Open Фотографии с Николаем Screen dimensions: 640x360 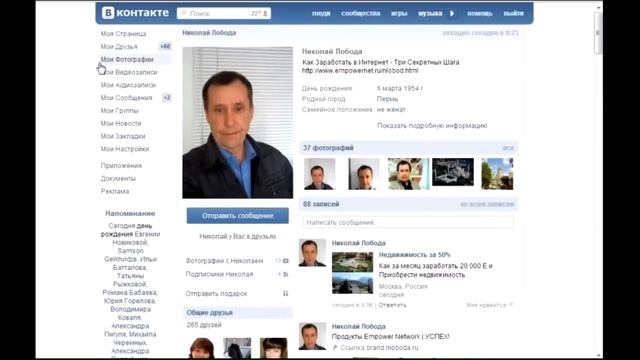point(224,261)
